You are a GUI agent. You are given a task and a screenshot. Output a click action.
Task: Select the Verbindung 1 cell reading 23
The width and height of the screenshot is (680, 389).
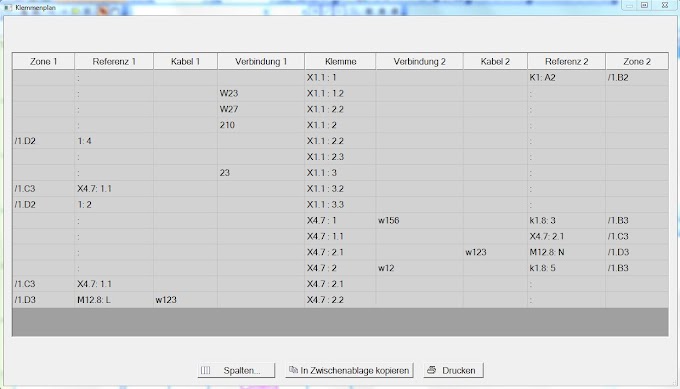(261, 173)
